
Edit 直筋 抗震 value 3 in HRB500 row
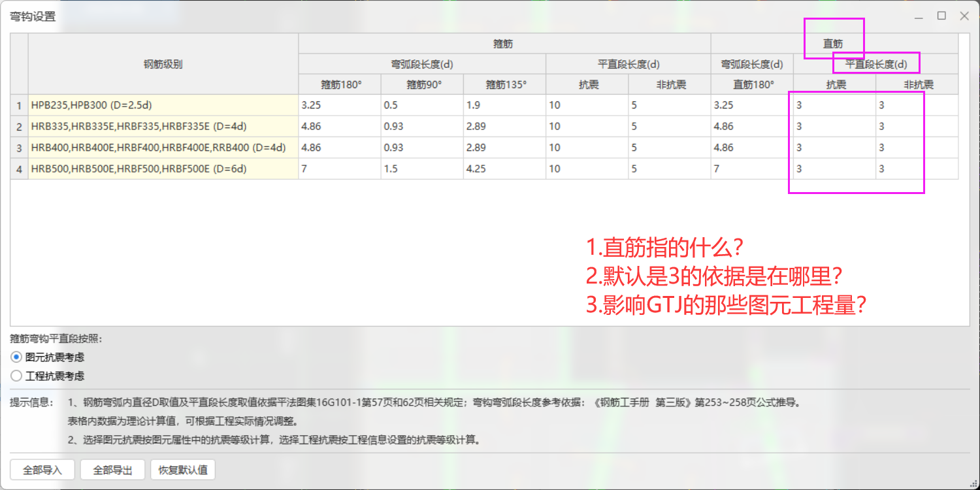coord(835,169)
